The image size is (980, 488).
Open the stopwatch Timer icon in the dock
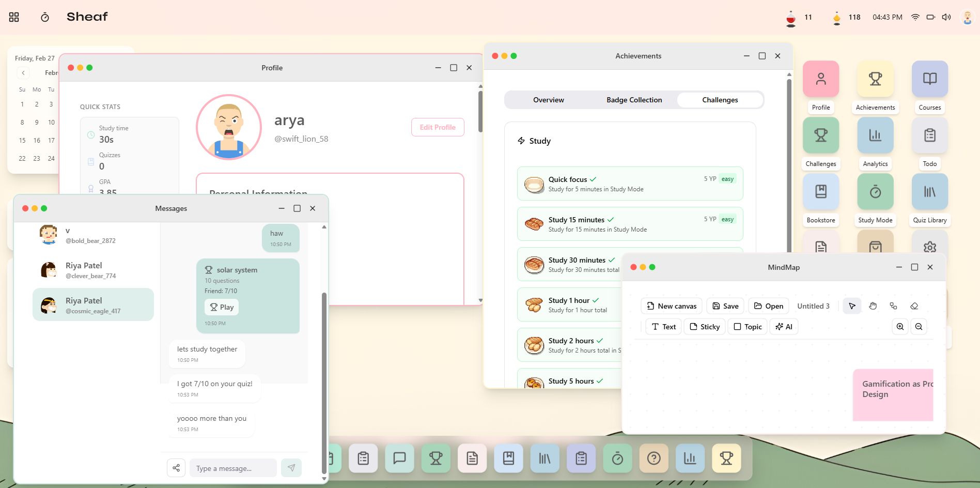(x=617, y=458)
